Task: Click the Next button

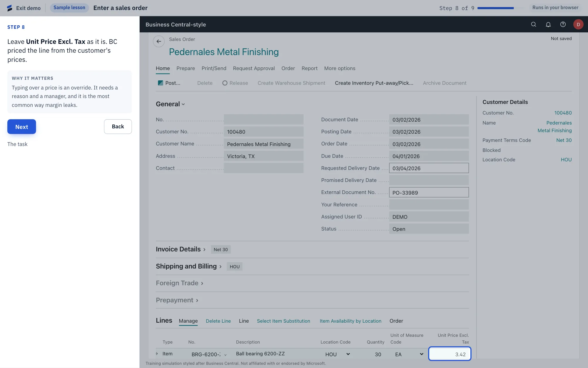Action: click(22, 127)
